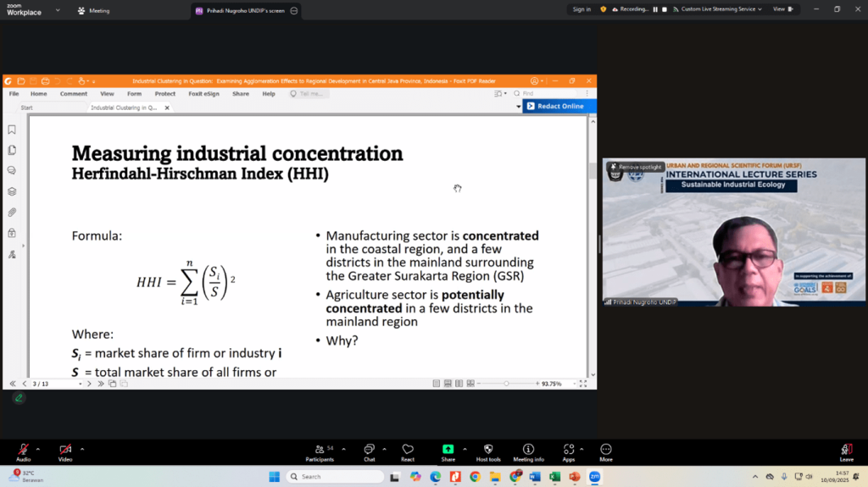Click the zoom slider in Foxit status bar
Screen dimensions: 868x487
(506, 384)
